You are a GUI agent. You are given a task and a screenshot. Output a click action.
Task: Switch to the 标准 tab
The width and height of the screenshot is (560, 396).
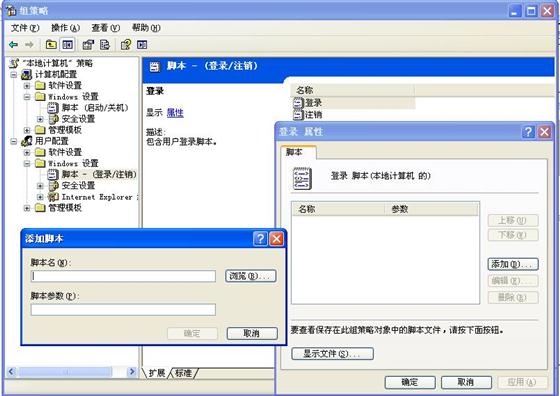click(183, 373)
